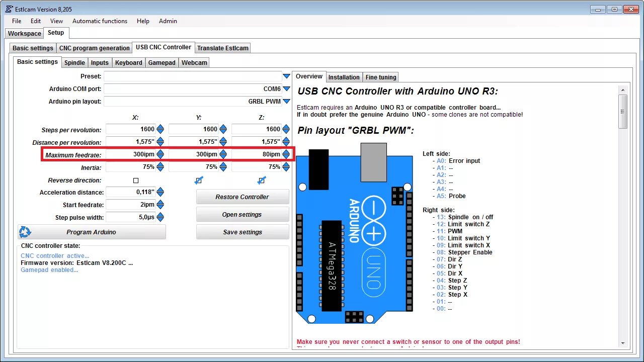The width and height of the screenshot is (644, 362).
Task: Click the Arduino UNO board diagram
Action: pyautogui.click(x=354, y=233)
